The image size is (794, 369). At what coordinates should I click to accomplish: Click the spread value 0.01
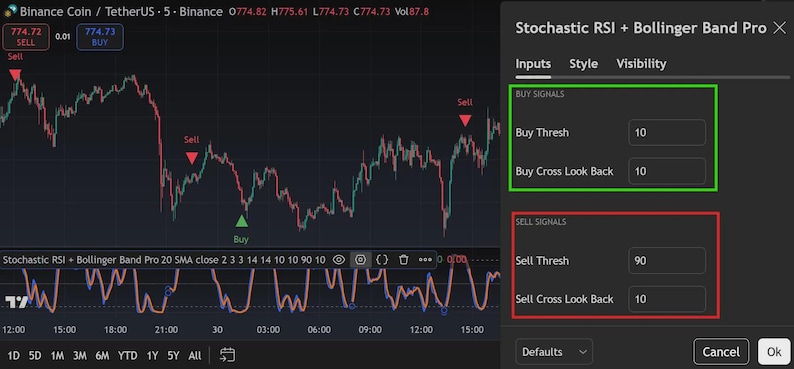63,37
